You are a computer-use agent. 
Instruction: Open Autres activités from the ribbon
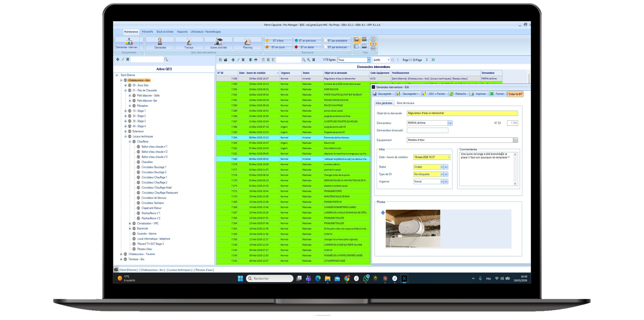(218, 43)
